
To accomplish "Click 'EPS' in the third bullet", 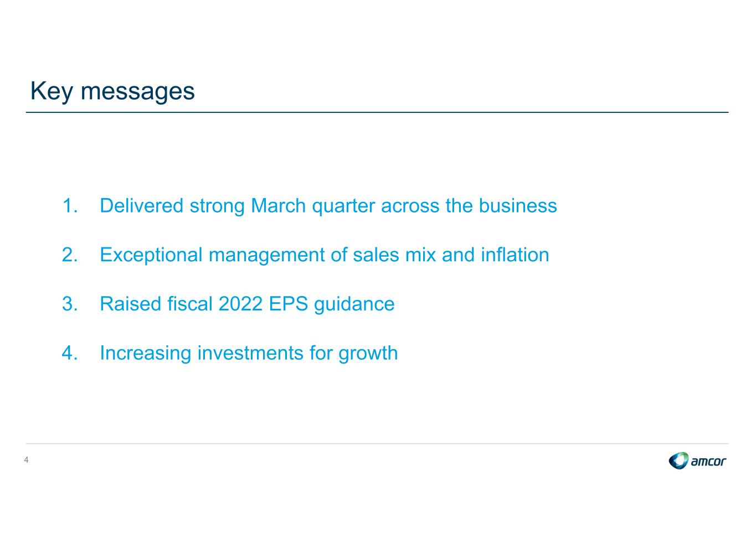I will [288, 304].
